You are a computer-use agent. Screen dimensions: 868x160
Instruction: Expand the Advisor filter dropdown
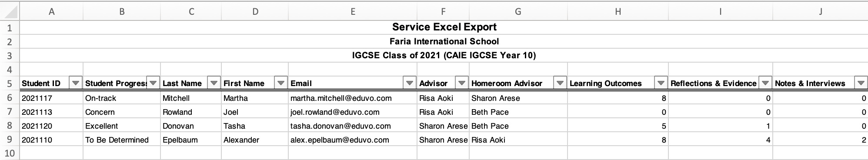tap(462, 83)
